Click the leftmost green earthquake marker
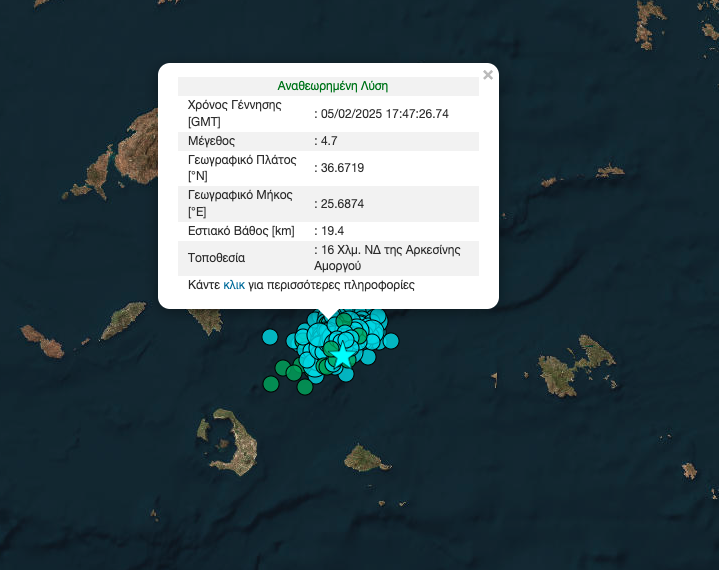The width and height of the screenshot is (719, 570). pos(270,383)
